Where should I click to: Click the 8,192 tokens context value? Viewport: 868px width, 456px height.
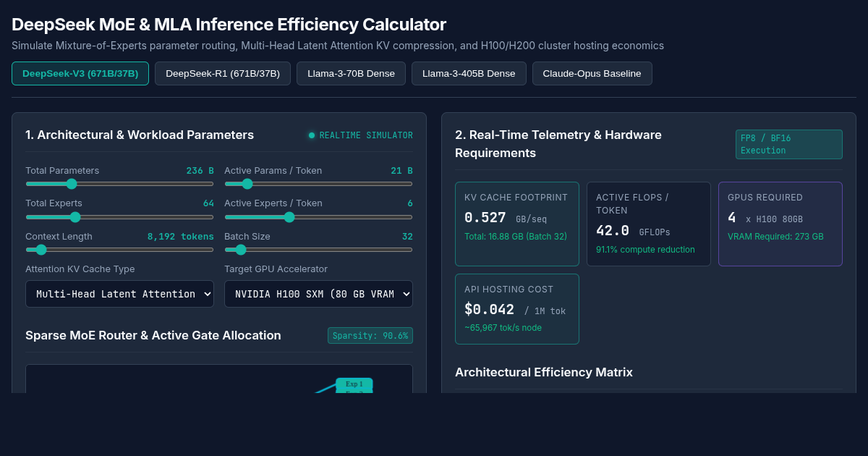click(181, 237)
